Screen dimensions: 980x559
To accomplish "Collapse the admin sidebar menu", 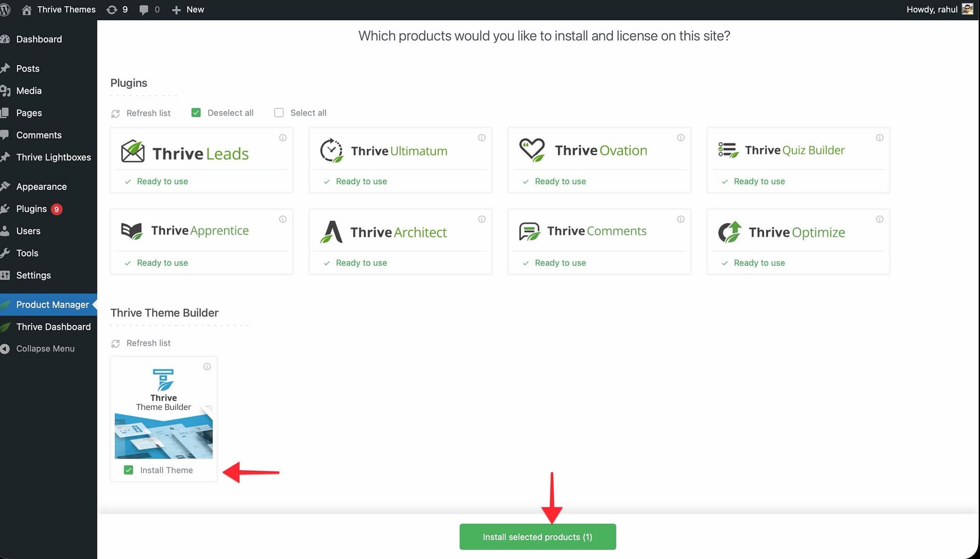I will 45,349.
